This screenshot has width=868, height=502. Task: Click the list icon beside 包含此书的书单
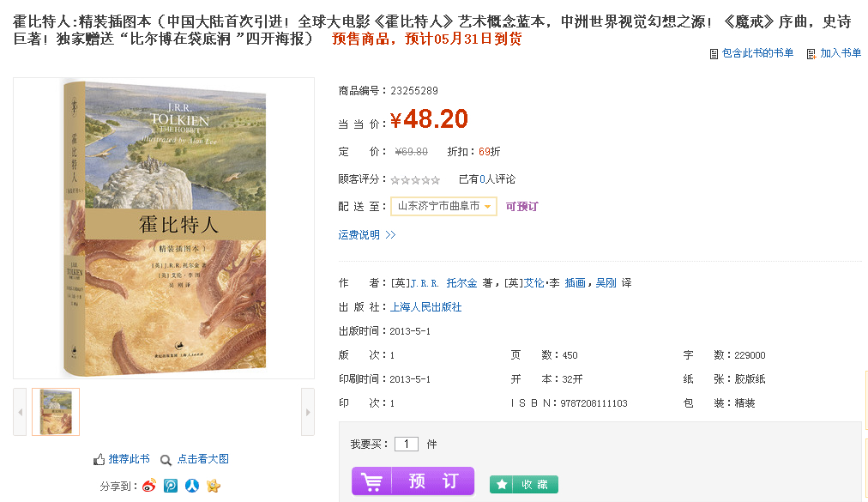click(x=714, y=53)
